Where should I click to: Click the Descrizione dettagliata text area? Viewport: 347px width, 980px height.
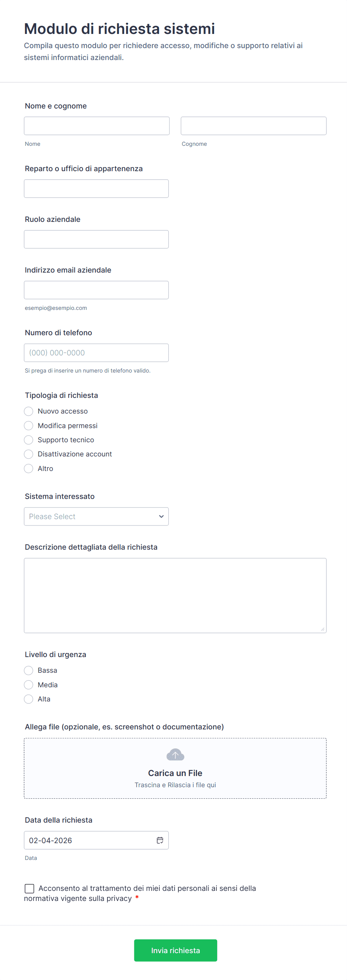(175, 595)
